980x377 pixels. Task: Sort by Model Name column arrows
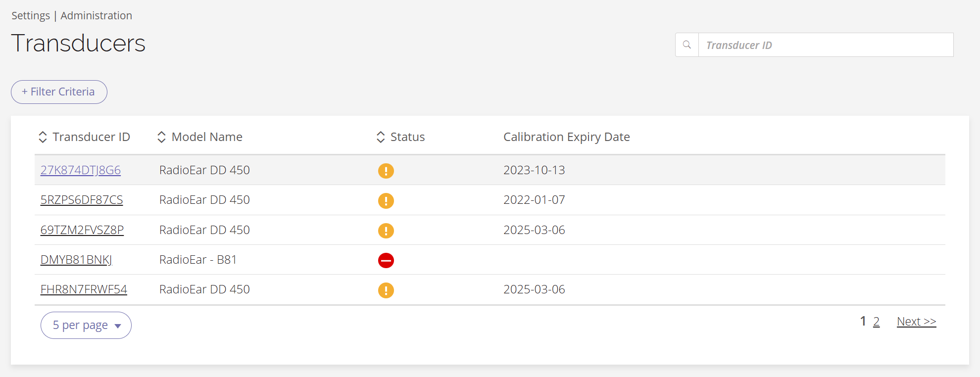[161, 137]
